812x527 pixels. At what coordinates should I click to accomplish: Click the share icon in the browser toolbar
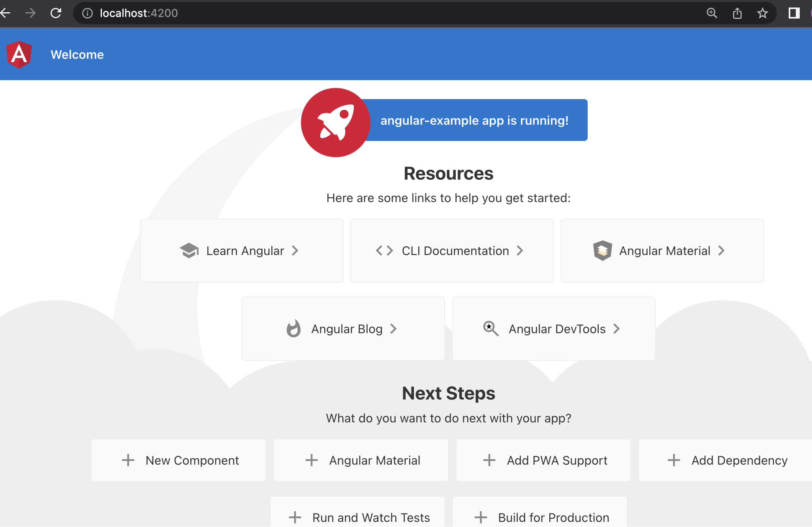point(737,13)
